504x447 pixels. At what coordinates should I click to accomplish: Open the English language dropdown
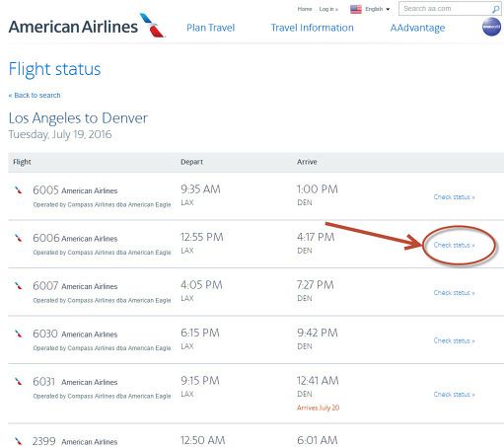[x=378, y=9]
